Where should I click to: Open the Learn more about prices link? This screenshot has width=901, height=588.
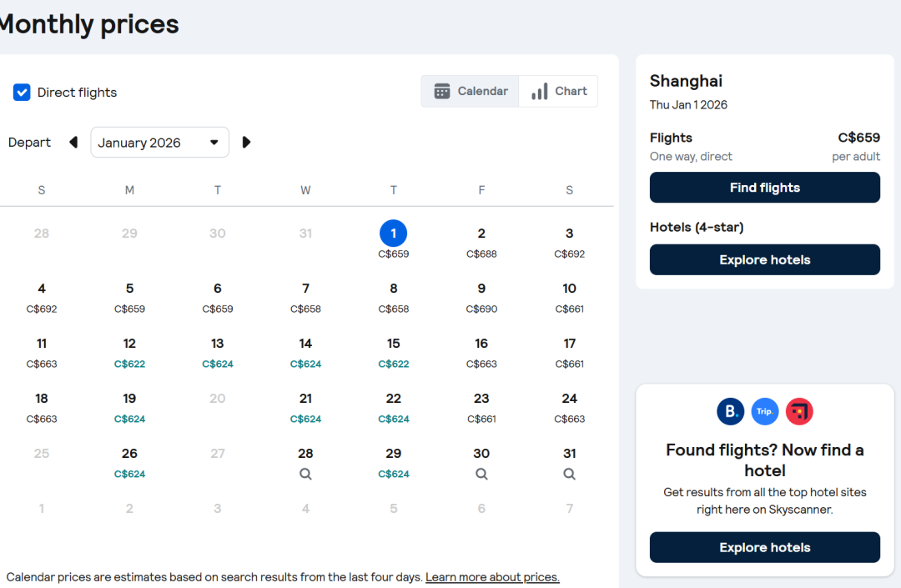pos(492,577)
